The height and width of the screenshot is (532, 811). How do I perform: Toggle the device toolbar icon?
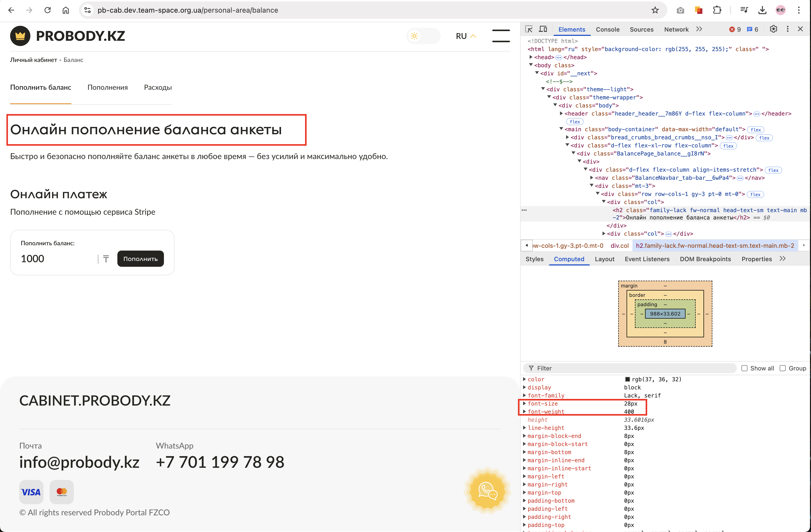[543, 29]
